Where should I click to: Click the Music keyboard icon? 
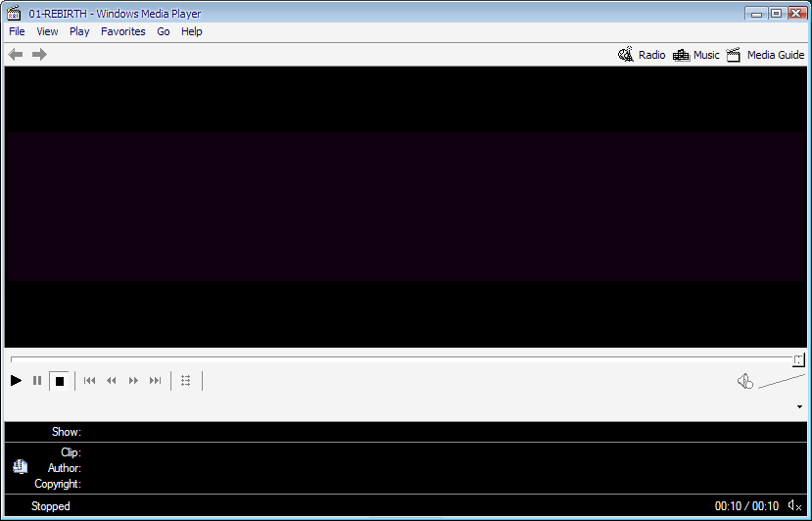(x=681, y=55)
